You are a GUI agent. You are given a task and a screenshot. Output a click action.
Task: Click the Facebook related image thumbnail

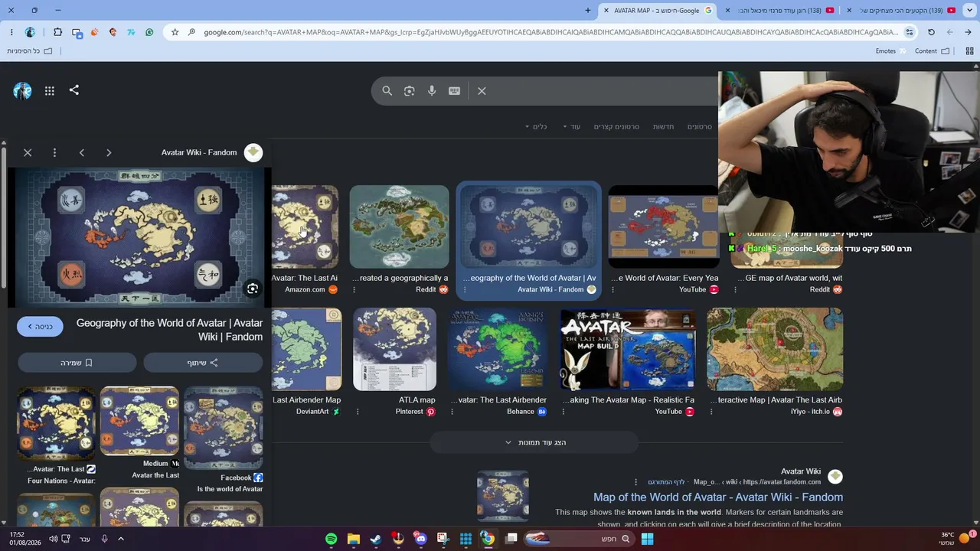pos(224,428)
